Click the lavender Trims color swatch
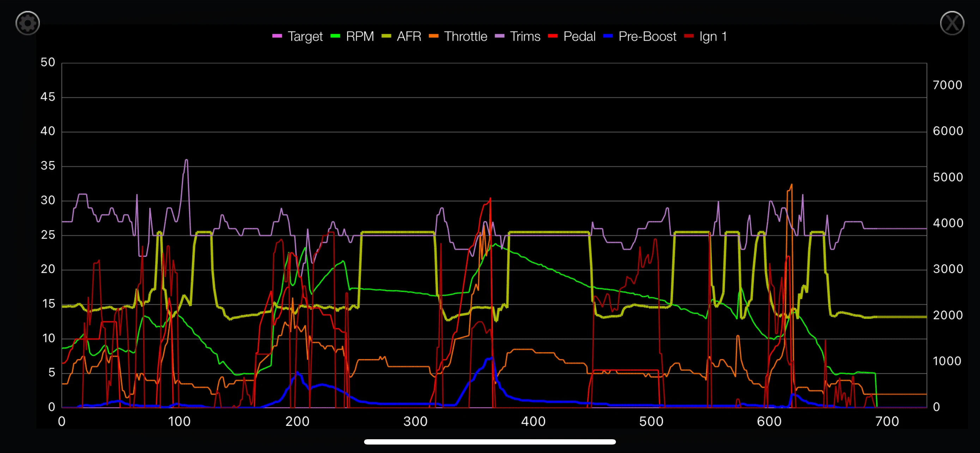Image resolution: width=980 pixels, height=453 pixels. click(x=500, y=36)
